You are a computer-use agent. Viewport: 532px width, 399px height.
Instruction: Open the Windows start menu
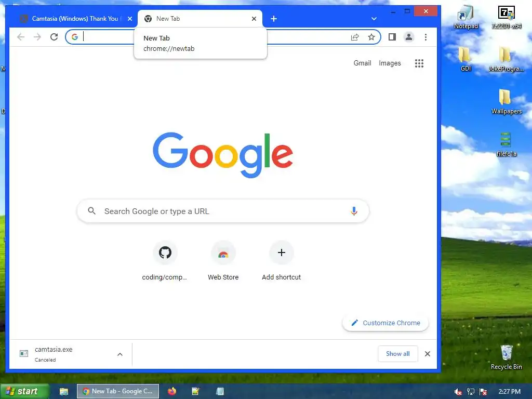24,391
